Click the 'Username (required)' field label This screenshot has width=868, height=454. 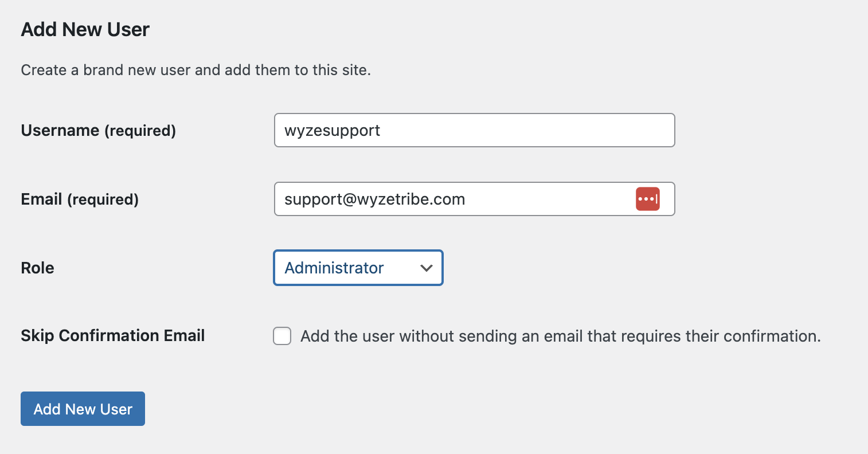[x=98, y=131]
